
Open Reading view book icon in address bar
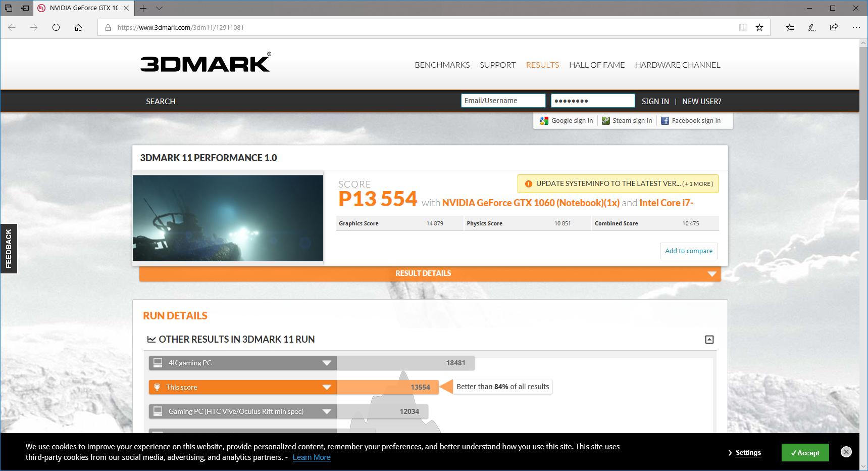pos(743,27)
